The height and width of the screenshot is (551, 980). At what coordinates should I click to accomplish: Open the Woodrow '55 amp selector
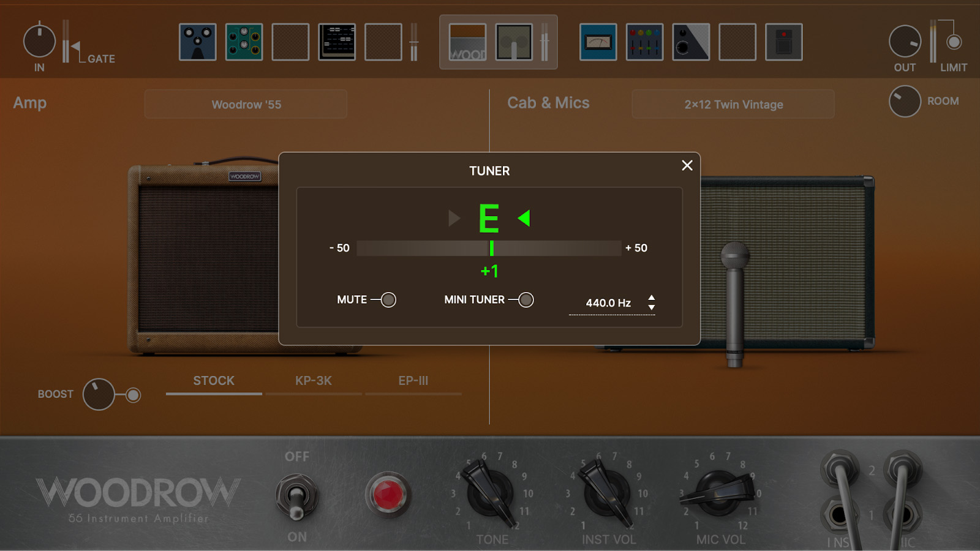pos(246,104)
